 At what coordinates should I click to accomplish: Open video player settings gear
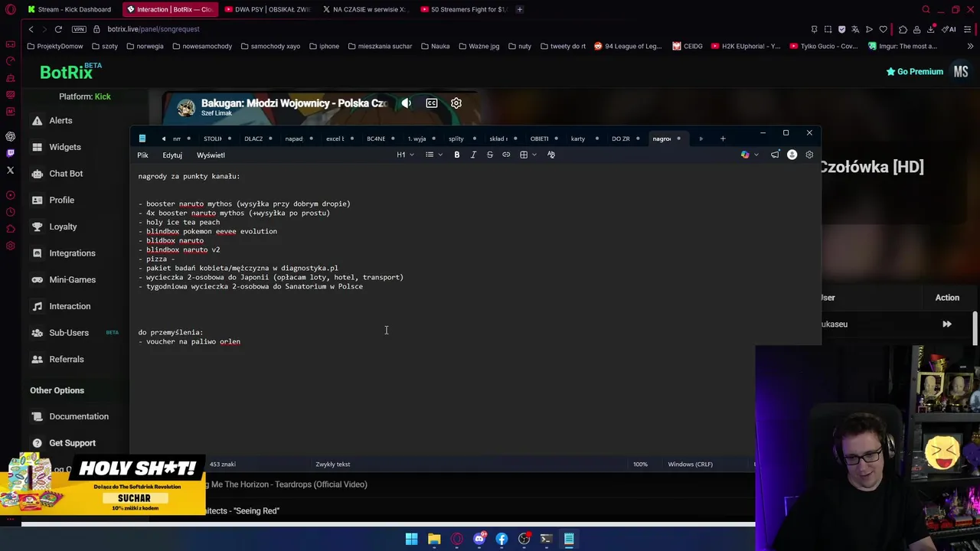point(456,103)
